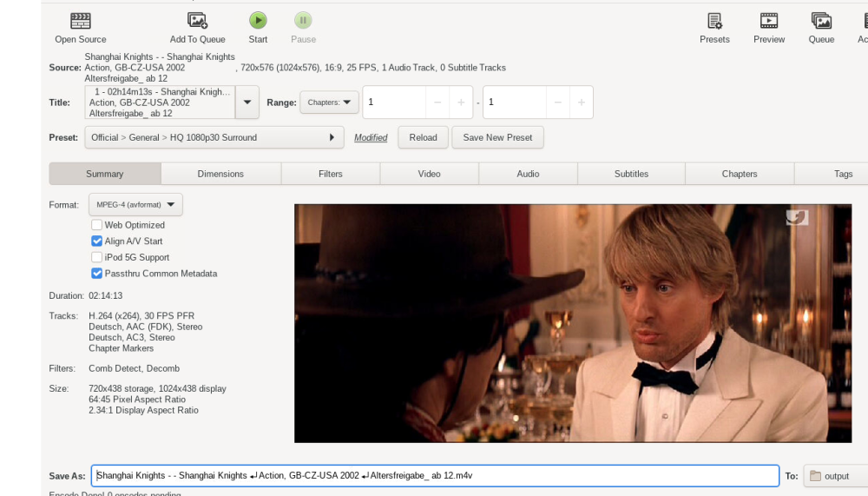The image size is (868, 496).
Task: Expand the Official General preset selector
Action: 214,137
